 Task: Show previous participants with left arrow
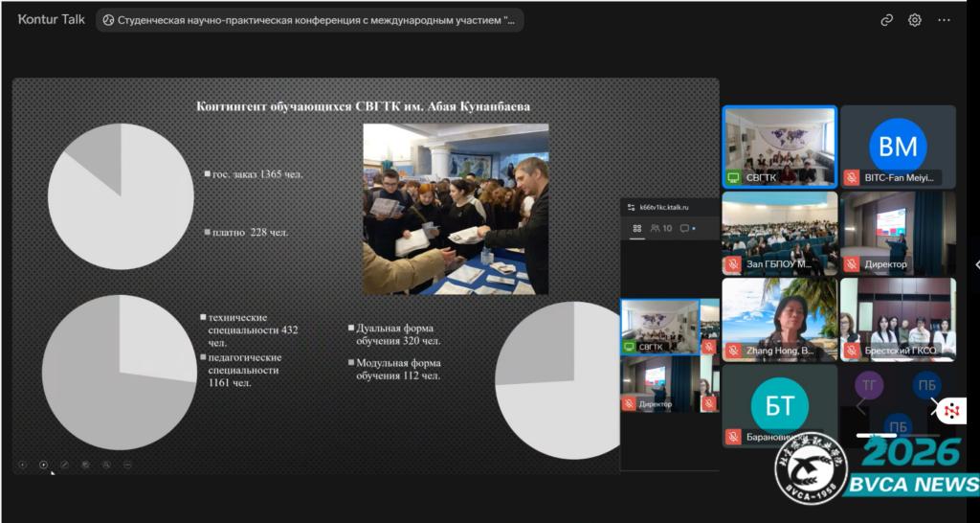click(859, 407)
